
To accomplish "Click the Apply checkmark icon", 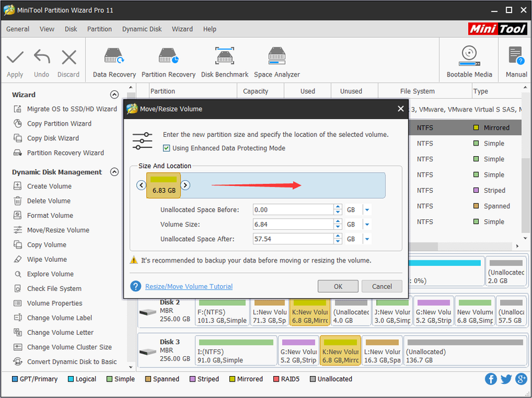I will tap(15, 57).
